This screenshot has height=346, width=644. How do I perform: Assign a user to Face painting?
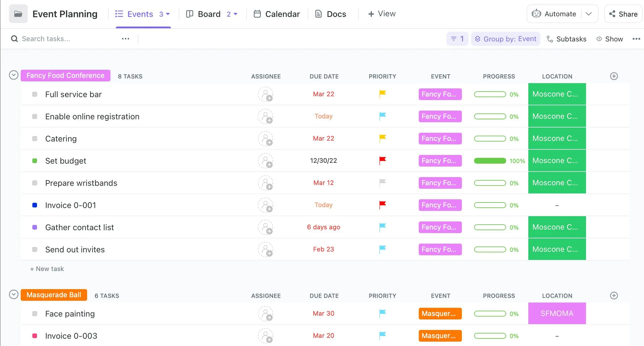265,314
